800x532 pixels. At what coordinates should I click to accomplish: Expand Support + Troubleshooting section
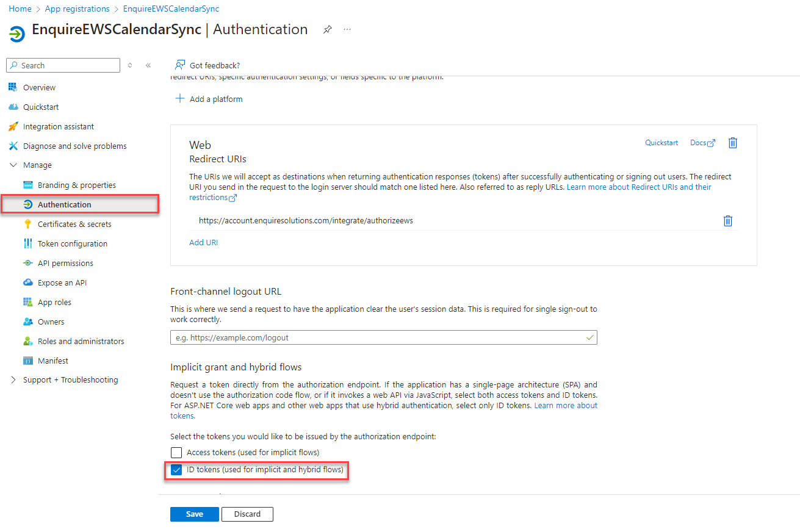pos(13,379)
